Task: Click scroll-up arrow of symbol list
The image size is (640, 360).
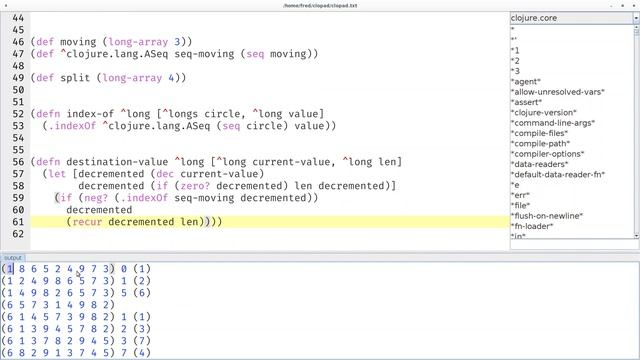Action: [636, 27]
